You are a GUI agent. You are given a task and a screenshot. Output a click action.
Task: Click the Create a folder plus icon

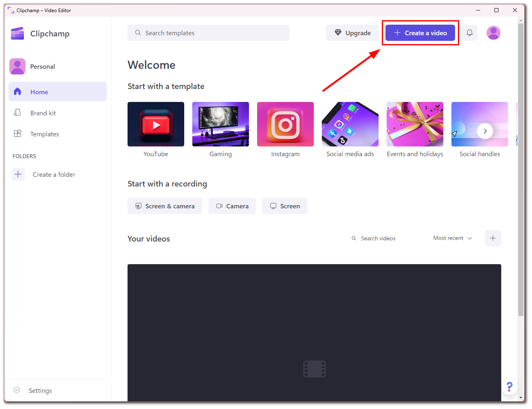point(18,174)
